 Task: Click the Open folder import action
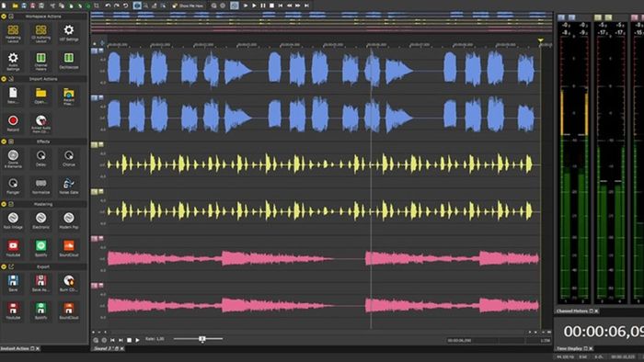[40, 96]
